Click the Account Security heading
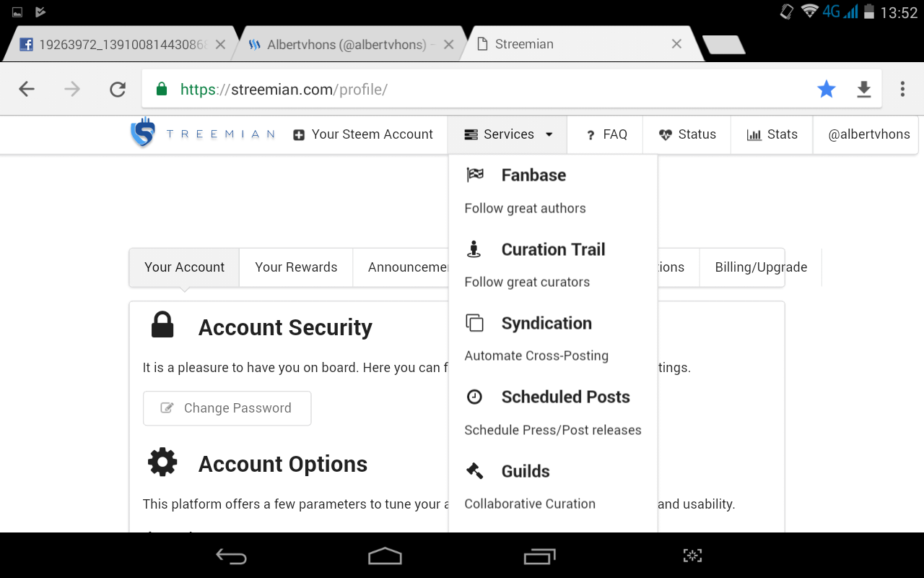 285,327
